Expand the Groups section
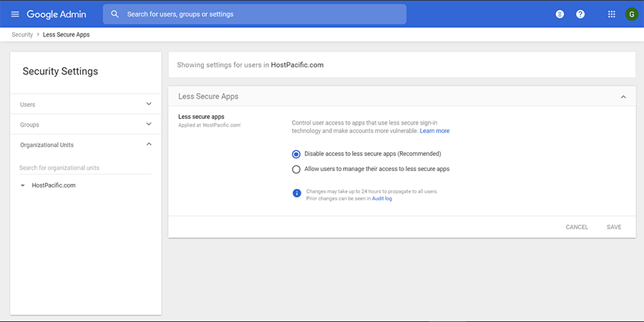This screenshot has width=644, height=322. coord(86,124)
